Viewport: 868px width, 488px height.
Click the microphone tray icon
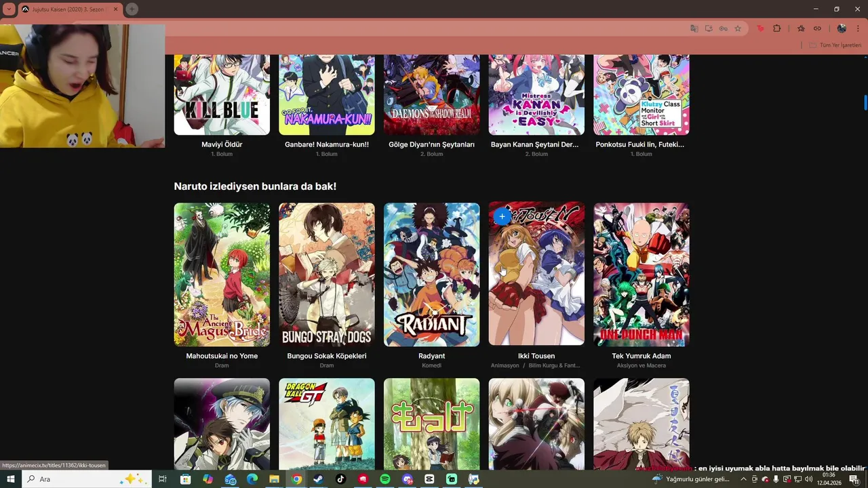click(x=776, y=479)
